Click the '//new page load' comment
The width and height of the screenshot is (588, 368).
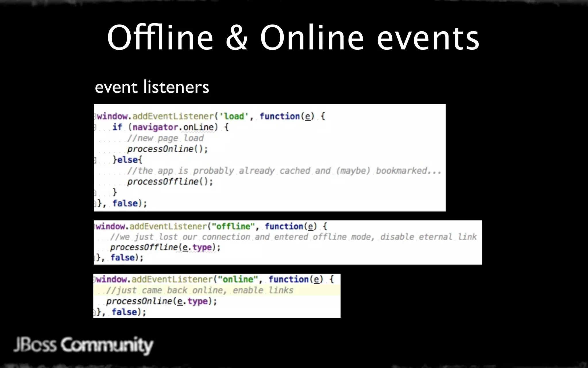[x=165, y=138]
